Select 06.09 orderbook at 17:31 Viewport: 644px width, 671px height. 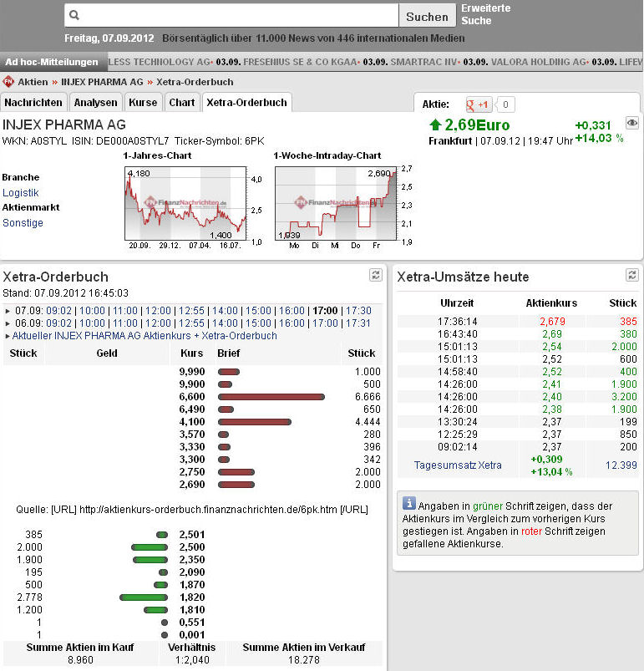pyautogui.click(x=357, y=323)
